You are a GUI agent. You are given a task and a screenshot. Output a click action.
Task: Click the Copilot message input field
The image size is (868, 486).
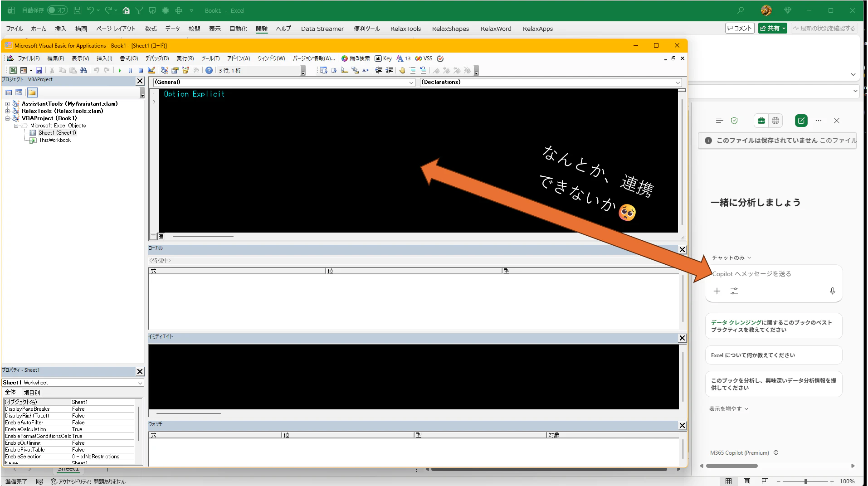[x=774, y=274]
